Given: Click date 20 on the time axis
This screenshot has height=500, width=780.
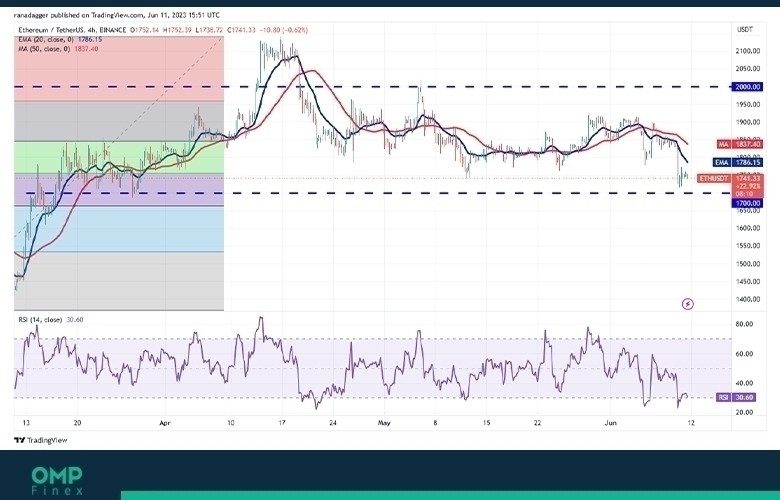Looking at the screenshot, I should (77, 423).
